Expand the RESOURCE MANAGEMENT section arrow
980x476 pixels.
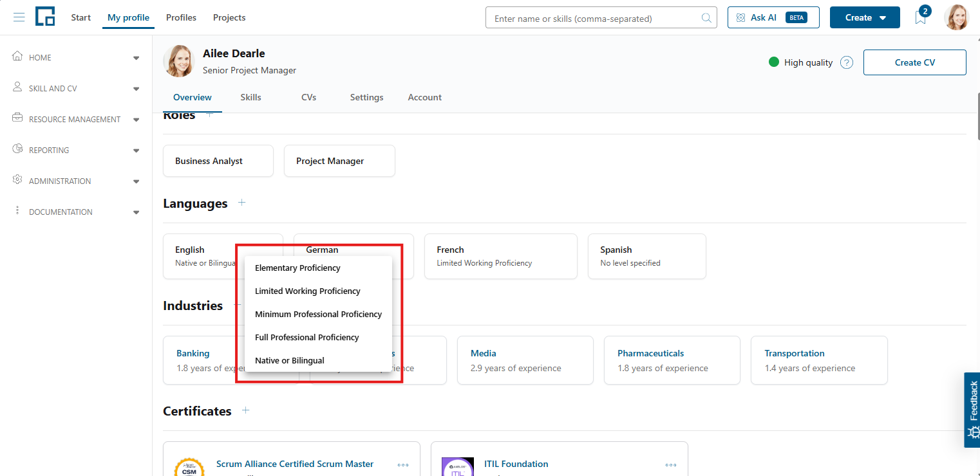pos(136,120)
